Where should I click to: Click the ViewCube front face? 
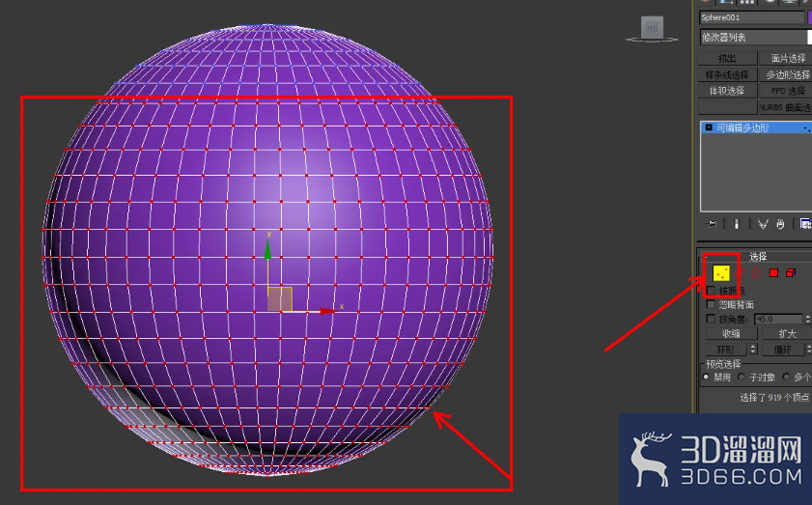coord(652,27)
